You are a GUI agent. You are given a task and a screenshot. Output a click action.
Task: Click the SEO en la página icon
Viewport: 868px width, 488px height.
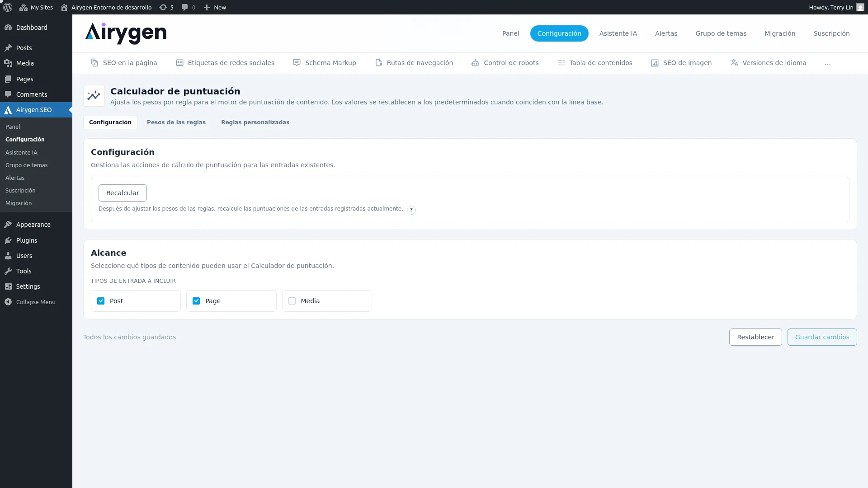click(x=94, y=63)
